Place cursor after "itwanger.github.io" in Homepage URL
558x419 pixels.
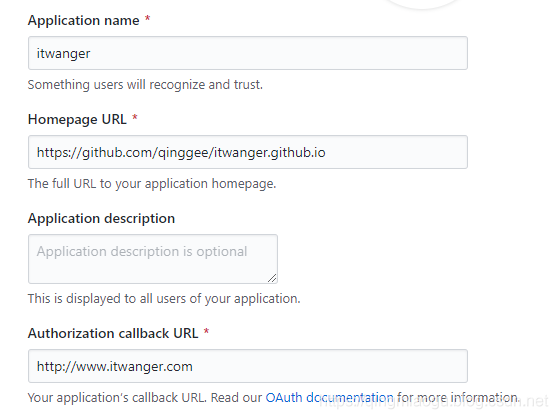coord(326,152)
